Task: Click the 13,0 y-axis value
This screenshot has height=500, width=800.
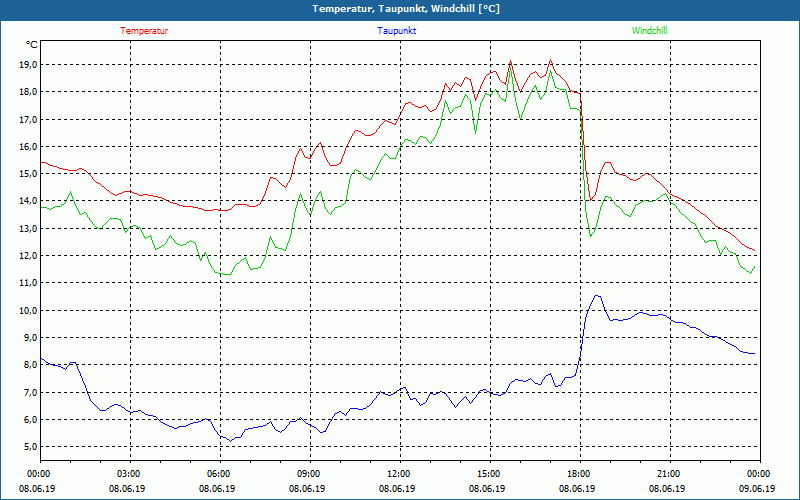Action: [29, 229]
